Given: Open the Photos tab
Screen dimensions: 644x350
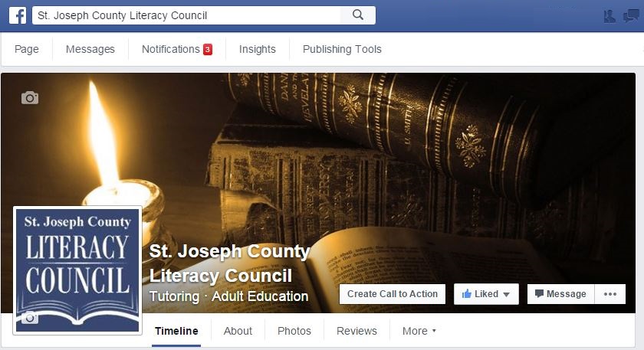Looking at the screenshot, I should click(x=294, y=331).
